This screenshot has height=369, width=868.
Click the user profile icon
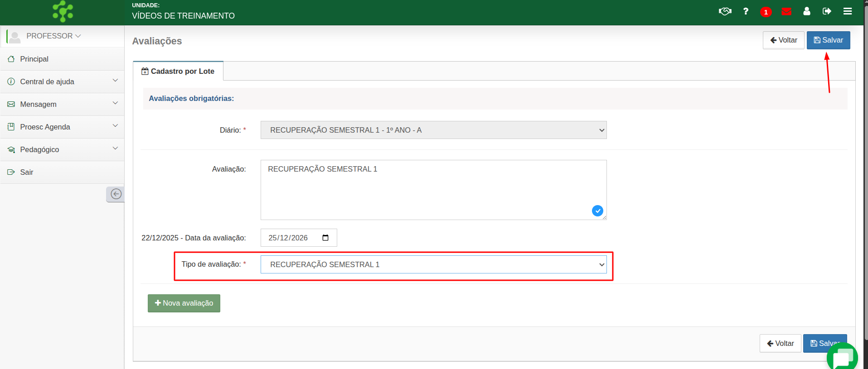point(806,11)
